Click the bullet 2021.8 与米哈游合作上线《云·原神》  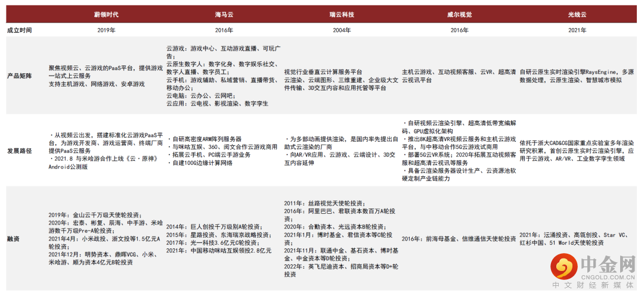pyautogui.click(x=104, y=163)
